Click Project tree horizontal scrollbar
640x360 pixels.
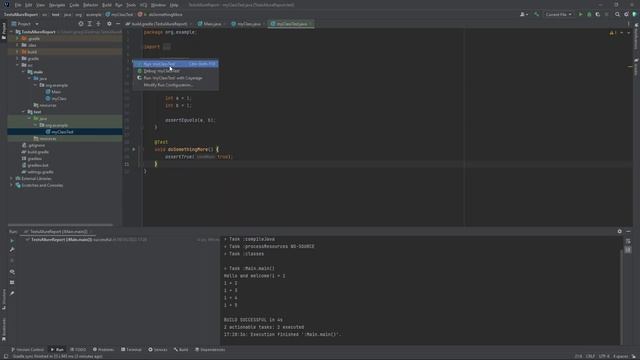60,225
